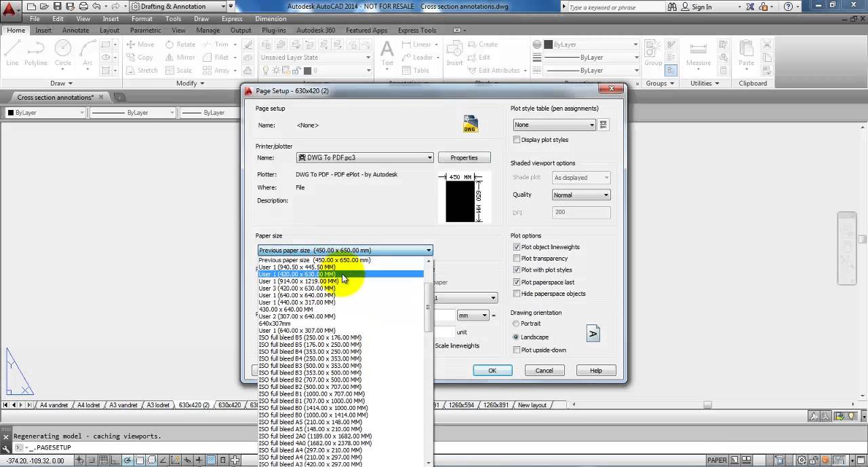Click the Help question mark icon in title bar
This screenshot has width=868, height=467.
point(788,7)
